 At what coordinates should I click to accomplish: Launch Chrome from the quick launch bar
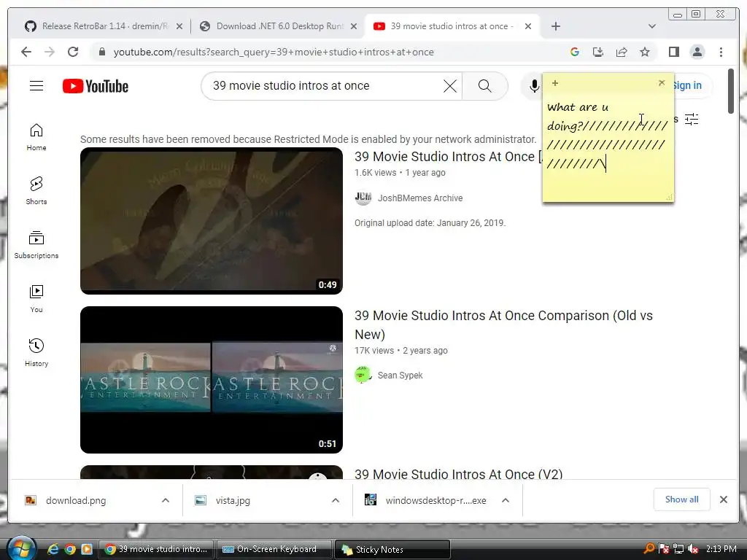[x=70, y=549]
